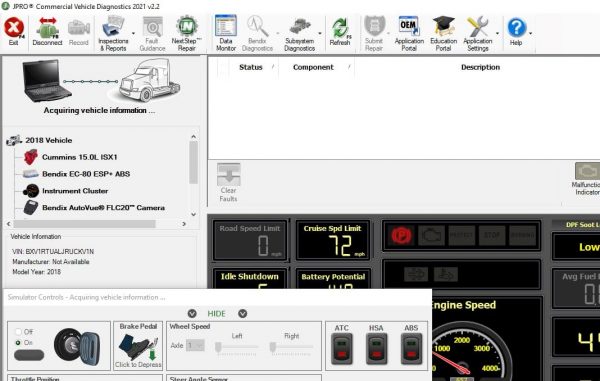
Task: Click horizontal scrollbar left arrow
Action: (9, 224)
